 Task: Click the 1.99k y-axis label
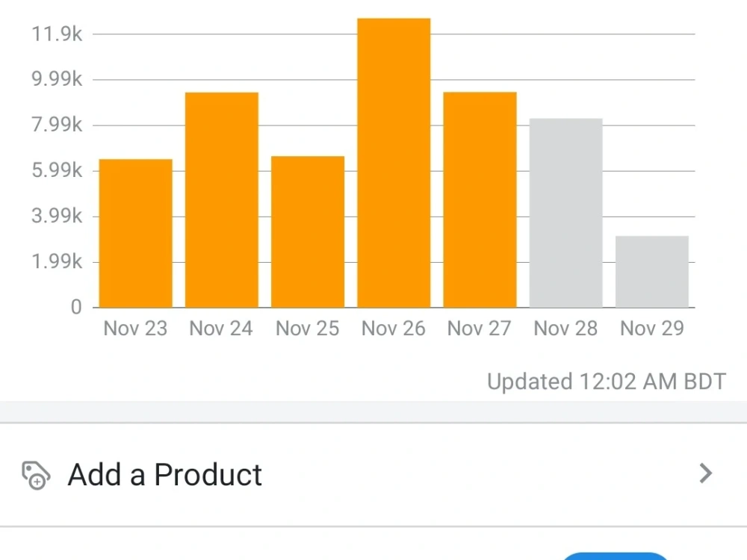57,261
